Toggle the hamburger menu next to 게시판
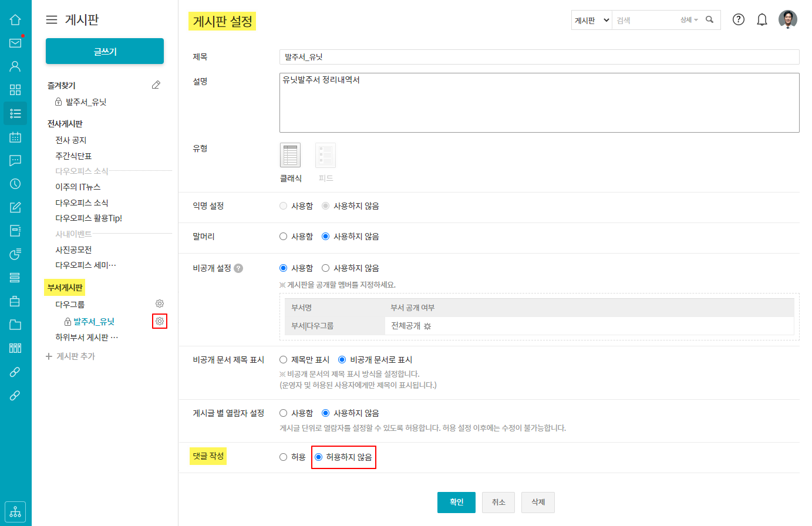The width and height of the screenshot is (812, 526). click(52, 20)
